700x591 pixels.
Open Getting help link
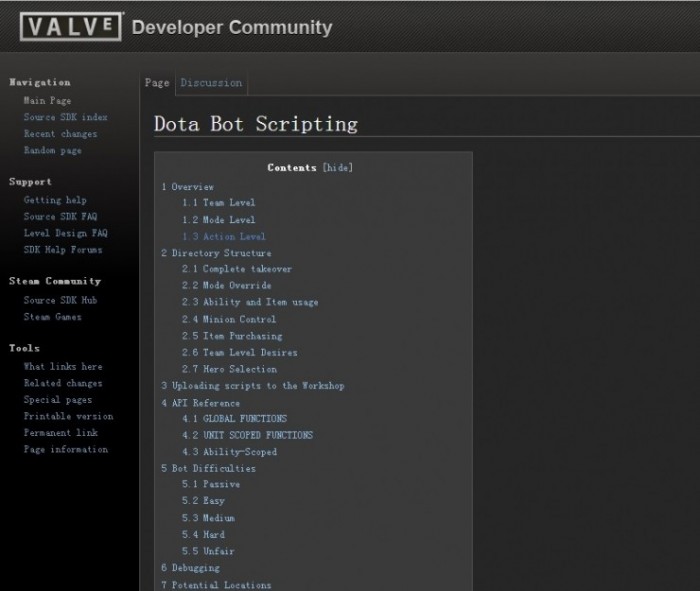click(55, 200)
